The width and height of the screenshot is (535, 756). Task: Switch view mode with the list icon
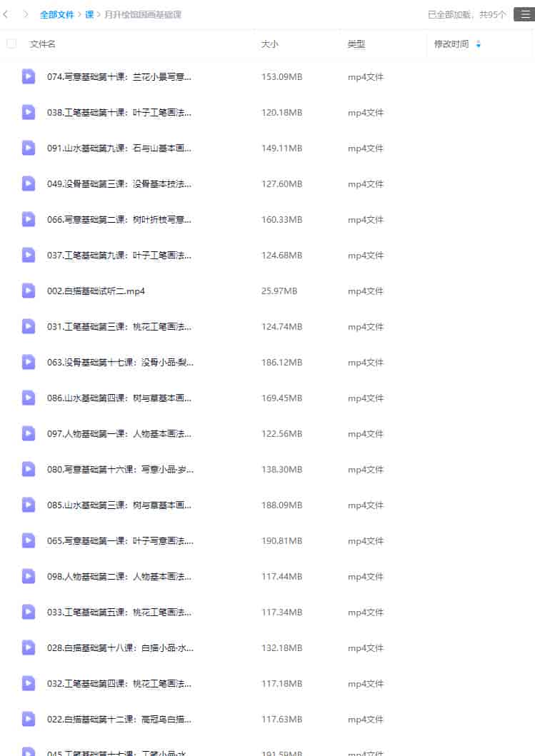coord(525,14)
